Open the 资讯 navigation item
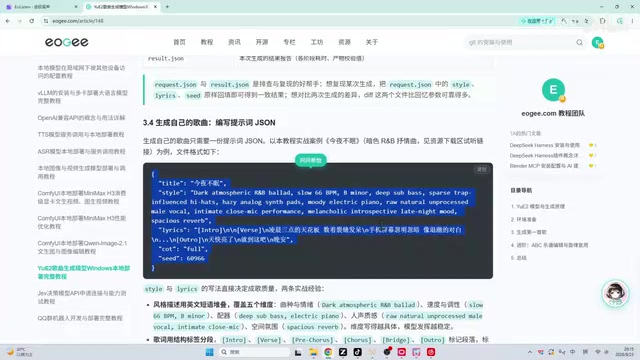640x360 pixels. pos(234,42)
